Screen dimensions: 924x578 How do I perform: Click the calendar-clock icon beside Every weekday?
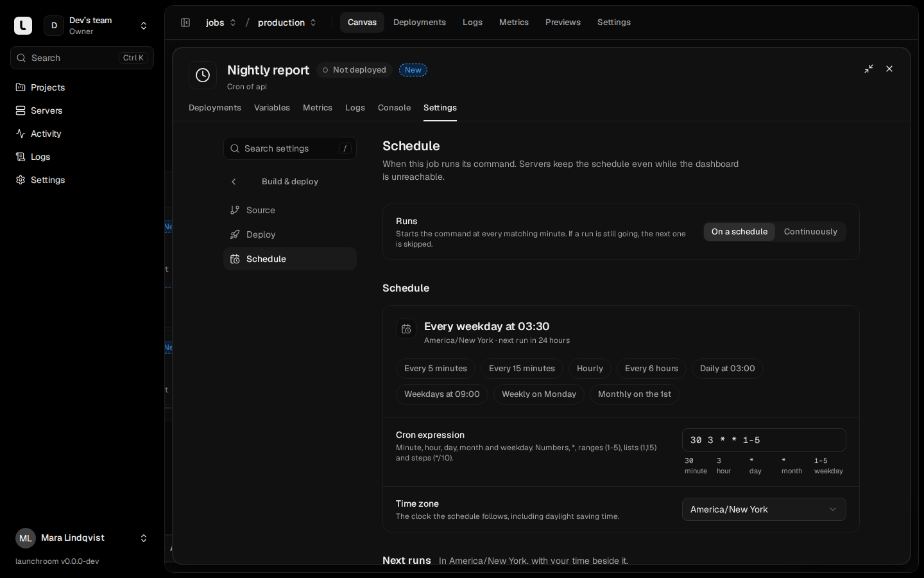coord(406,329)
